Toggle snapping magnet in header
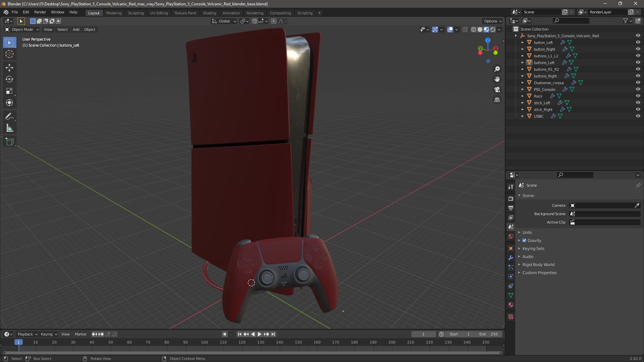644x362 pixels. pyautogui.click(x=255, y=21)
